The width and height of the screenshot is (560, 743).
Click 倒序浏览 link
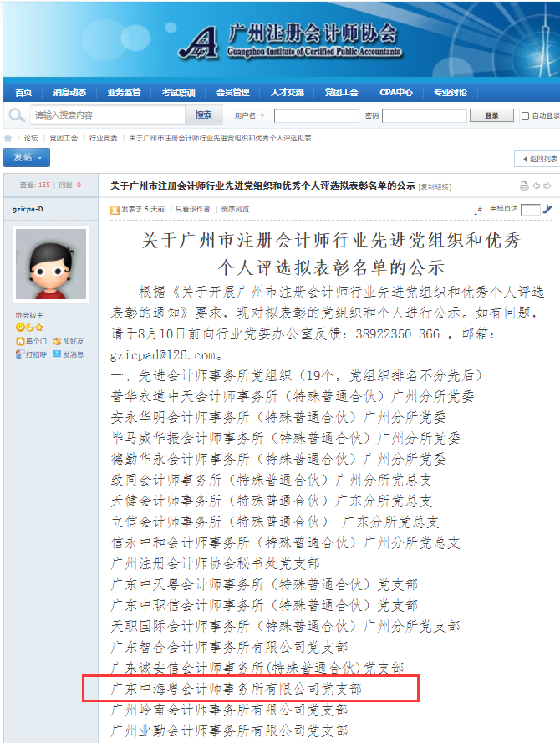[x=235, y=210]
